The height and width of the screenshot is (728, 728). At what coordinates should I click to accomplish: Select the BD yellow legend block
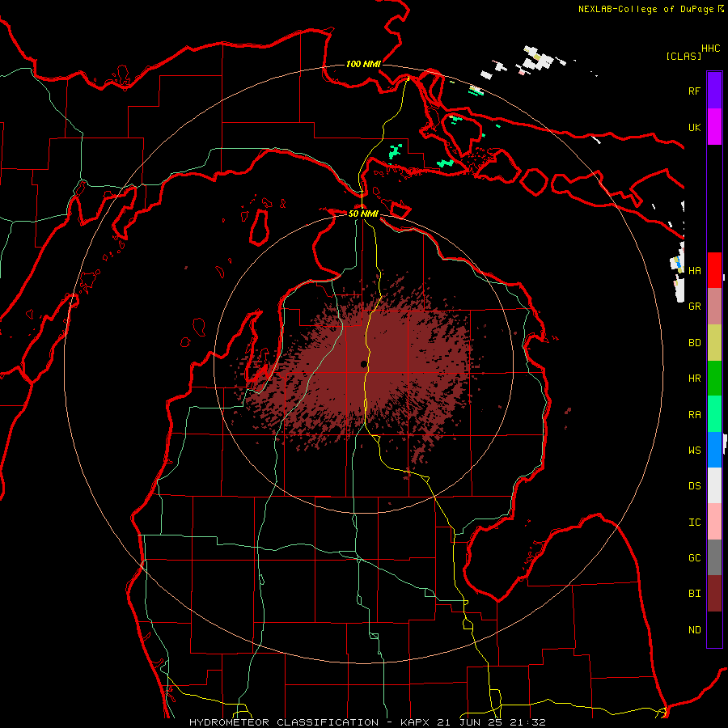coord(714,343)
